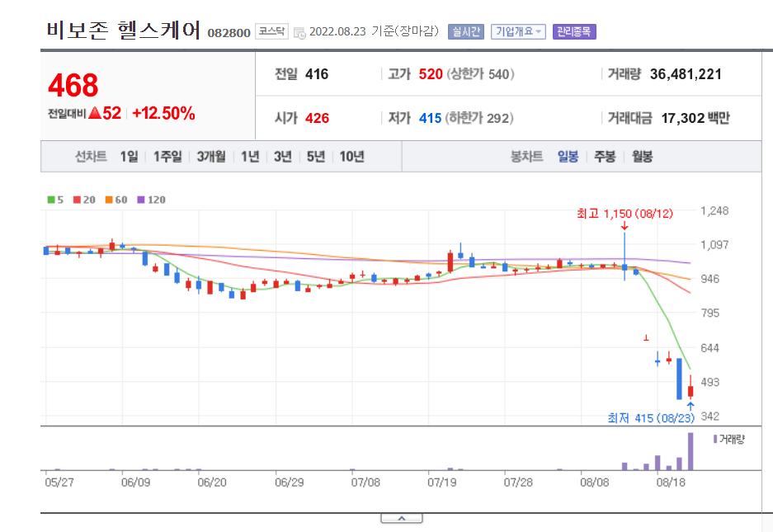Open the 실시간 real-time badge
Screen dimensions: 773x532
(466, 31)
